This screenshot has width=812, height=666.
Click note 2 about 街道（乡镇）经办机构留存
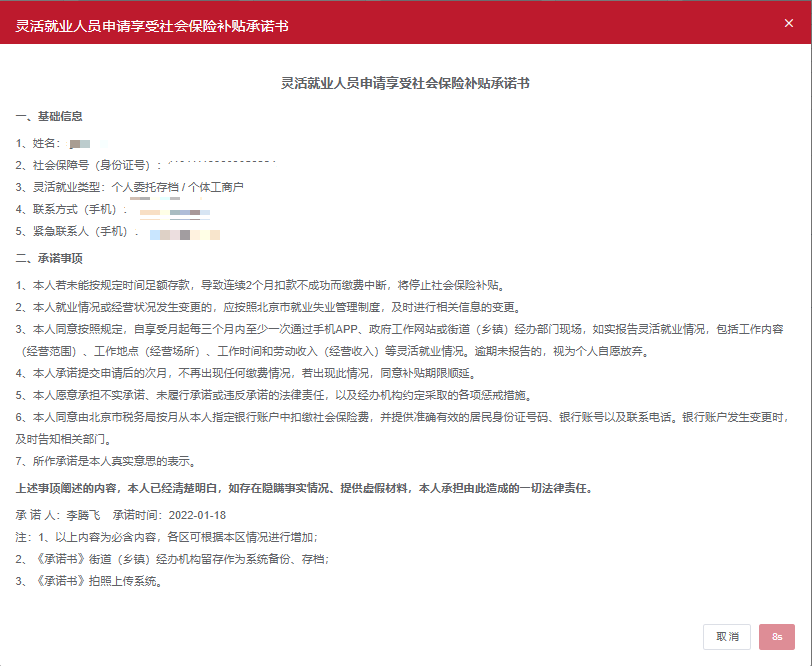[x=172, y=559]
